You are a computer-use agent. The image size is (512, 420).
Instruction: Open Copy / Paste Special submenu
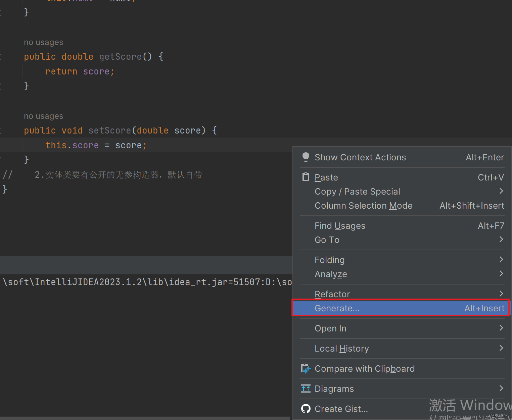tap(402, 192)
